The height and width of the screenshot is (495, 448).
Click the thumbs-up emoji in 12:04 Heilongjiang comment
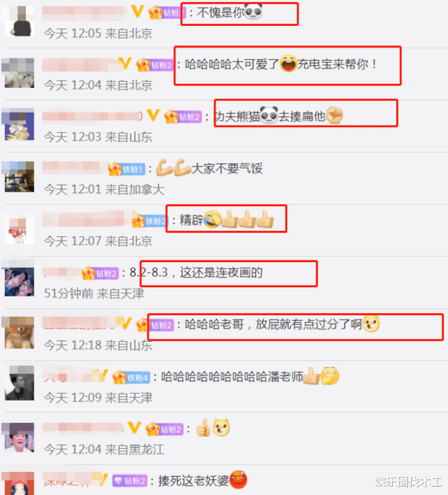tap(204, 428)
